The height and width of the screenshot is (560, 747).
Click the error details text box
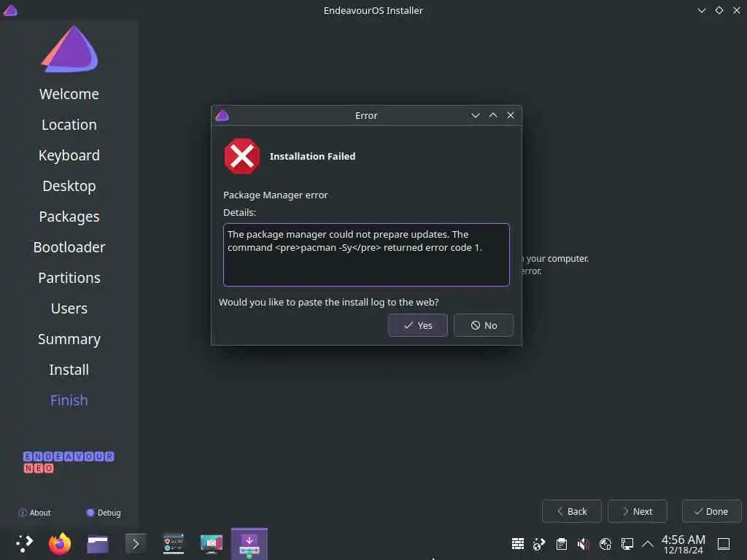coord(366,254)
